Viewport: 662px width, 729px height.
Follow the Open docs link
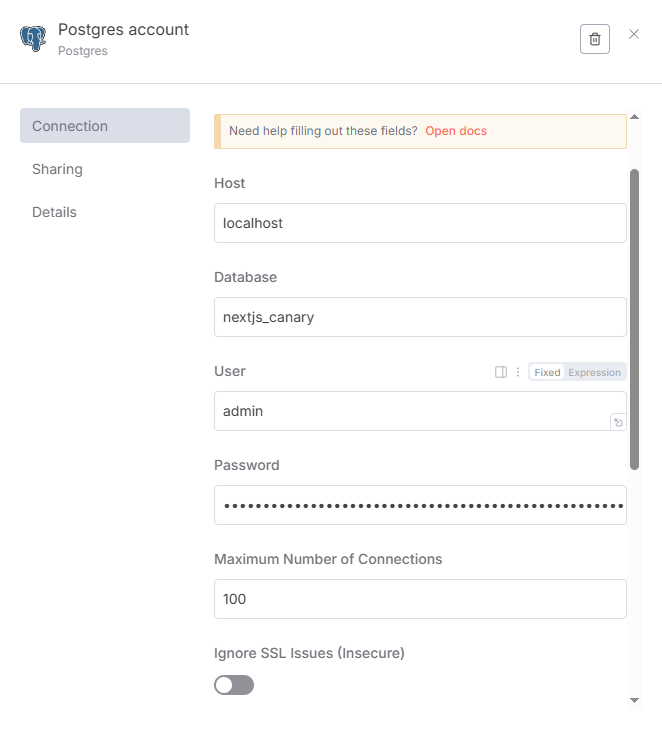click(x=456, y=131)
